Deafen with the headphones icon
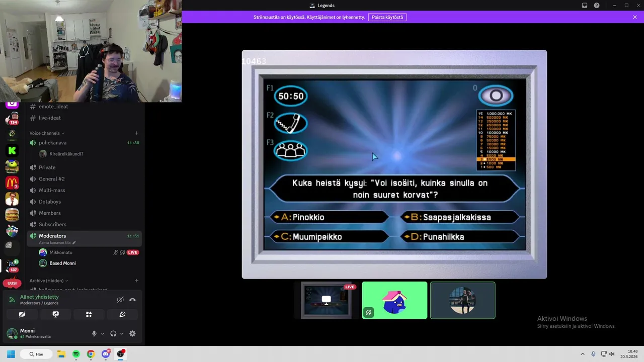The height and width of the screenshot is (362, 644). [113, 333]
